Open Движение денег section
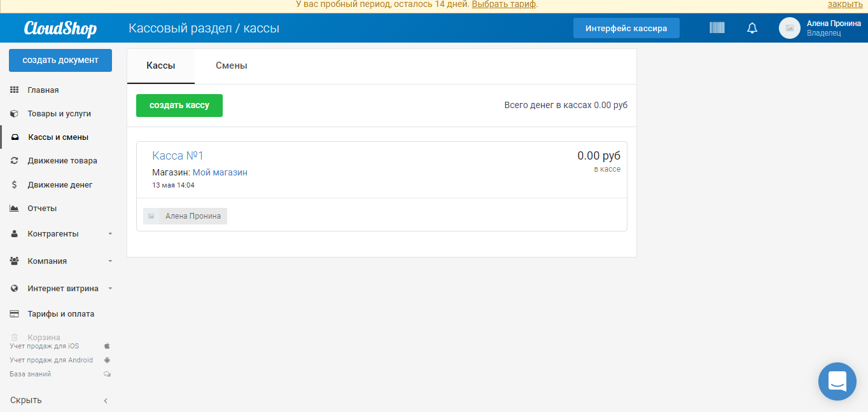This screenshot has height=412, width=868. [60, 184]
